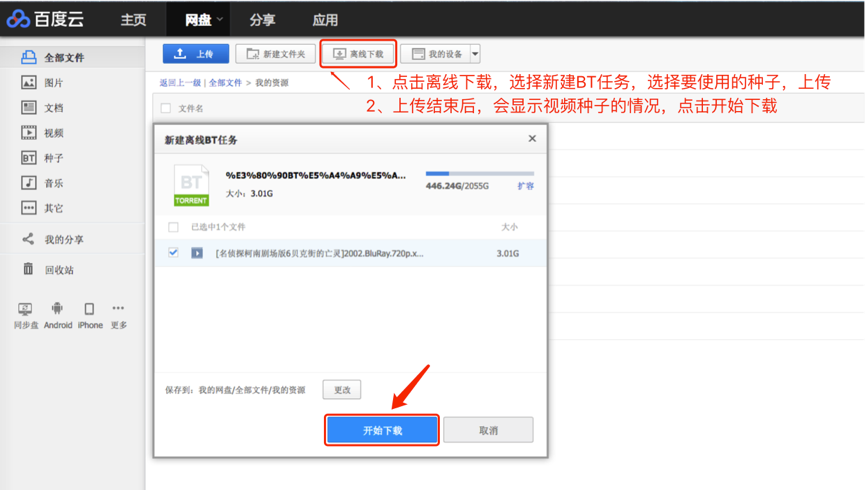865x490 pixels.
Task: Click the 开始下载 button
Action: (x=382, y=430)
